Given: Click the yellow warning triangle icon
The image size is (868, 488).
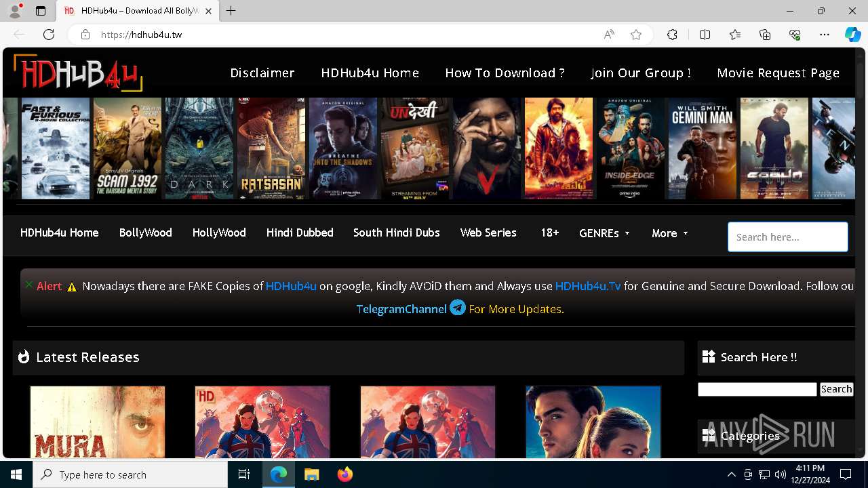Looking at the screenshot, I should click(x=72, y=287).
